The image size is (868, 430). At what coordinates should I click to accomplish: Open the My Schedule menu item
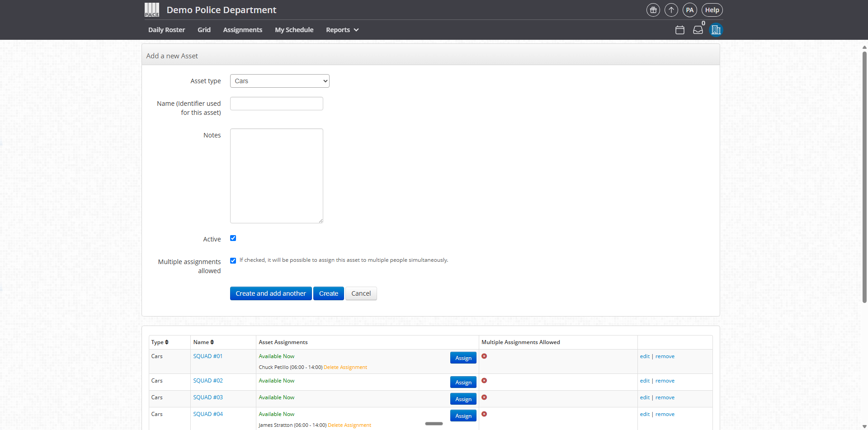294,30
